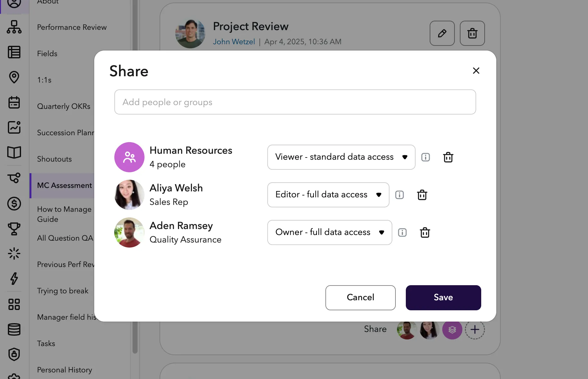Open John Wetzel's profile link
The width and height of the screenshot is (588, 379).
pyautogui.click(x=234, y=42)
